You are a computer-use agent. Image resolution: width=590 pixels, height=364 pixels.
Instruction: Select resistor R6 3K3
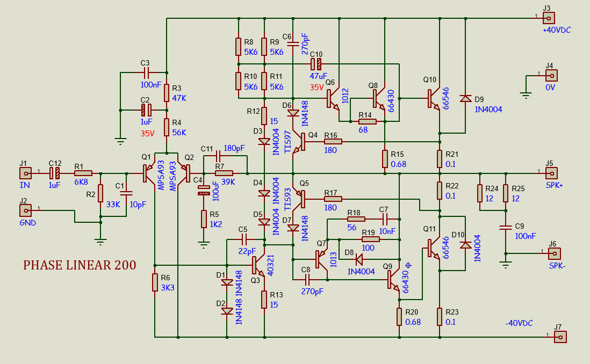[x=155, y=282]
